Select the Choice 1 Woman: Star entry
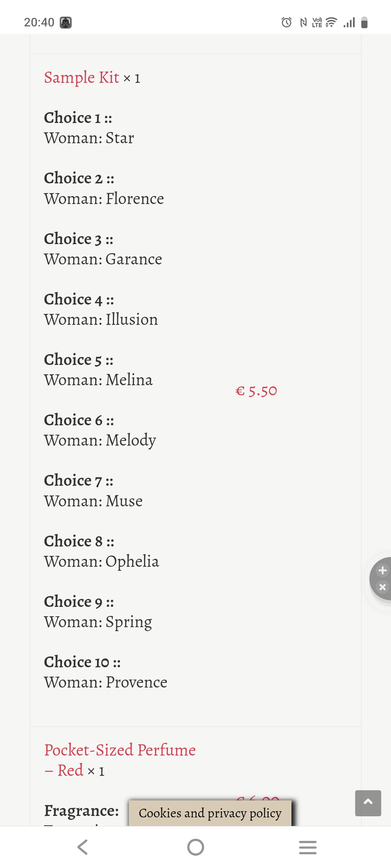Image resolution: width=391 pixels, height=868 pixels. [x=89, y=128]
